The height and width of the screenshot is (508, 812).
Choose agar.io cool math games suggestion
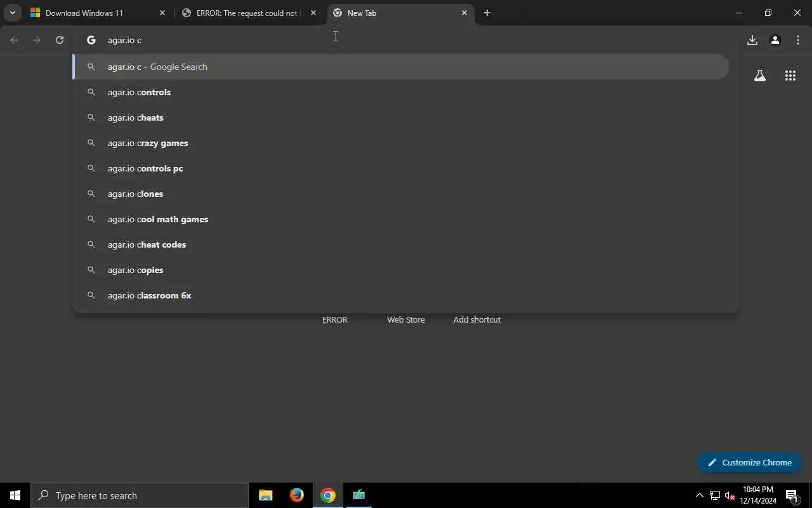click(401, 219)
